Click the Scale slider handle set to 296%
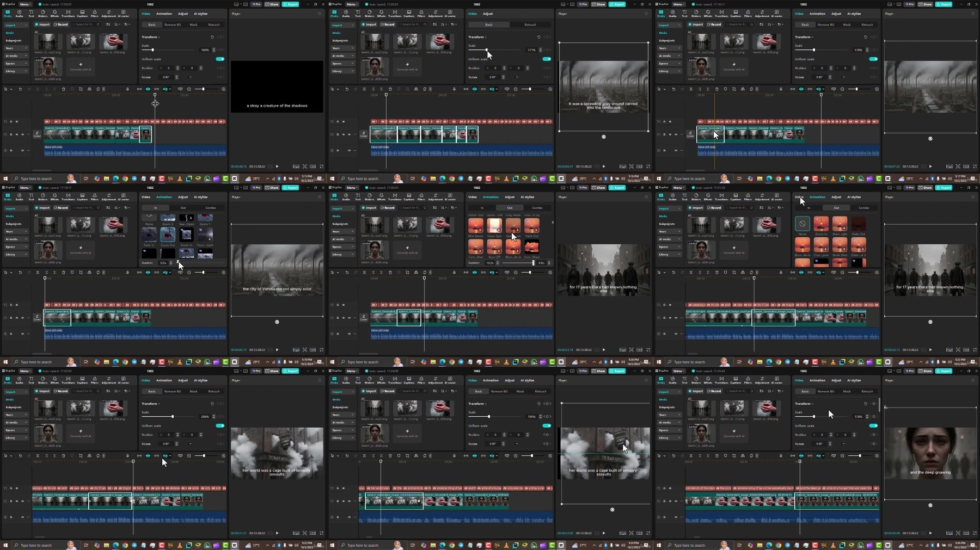Viewport: 980px width, 550px height. point(173,417)
